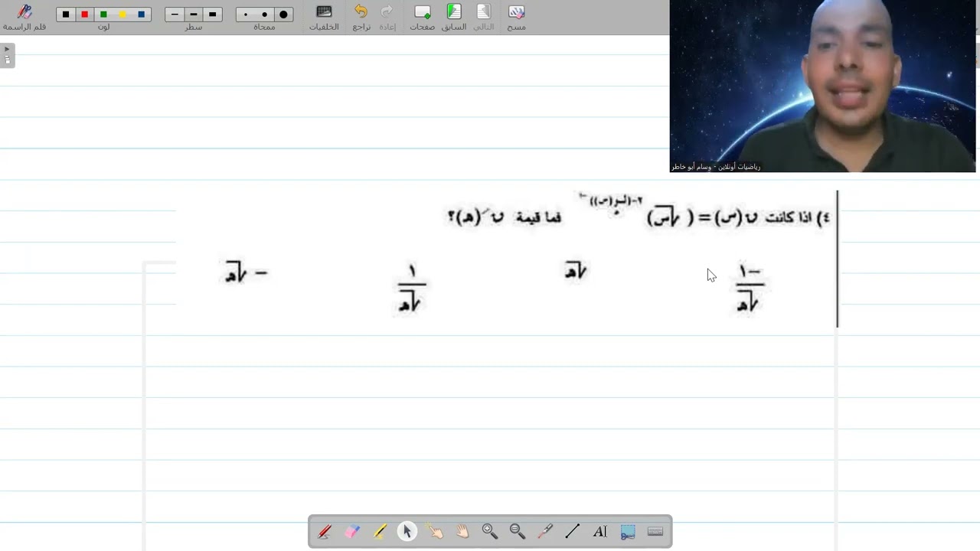The image size is (980, 551).
Task: Click the إعادة redo arrow
Action: point(387,17)
